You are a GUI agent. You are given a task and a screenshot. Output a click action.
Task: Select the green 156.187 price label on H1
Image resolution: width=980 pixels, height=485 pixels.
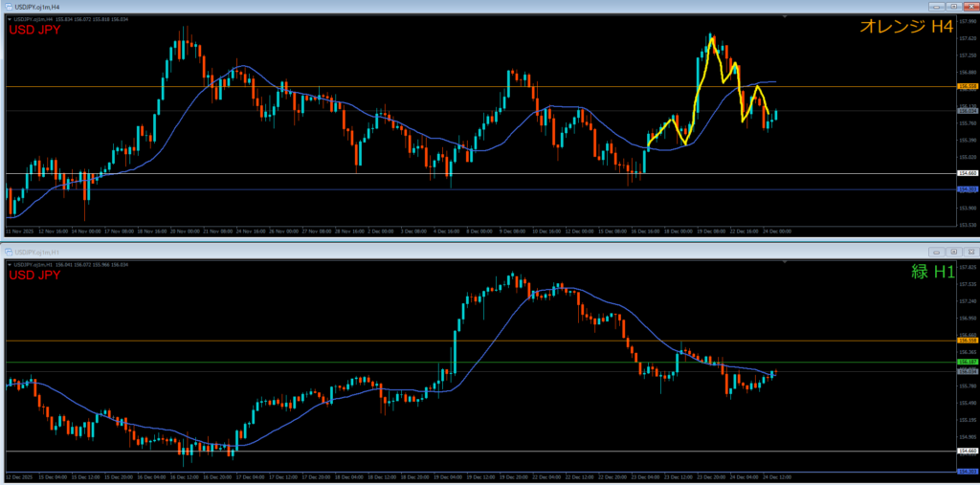click(x=967, y=363)
